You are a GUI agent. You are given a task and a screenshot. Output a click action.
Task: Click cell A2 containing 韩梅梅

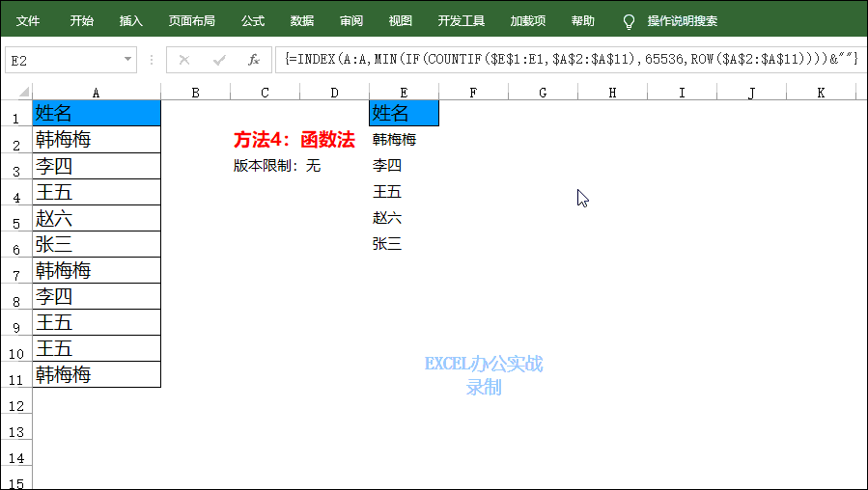(97, 139)
